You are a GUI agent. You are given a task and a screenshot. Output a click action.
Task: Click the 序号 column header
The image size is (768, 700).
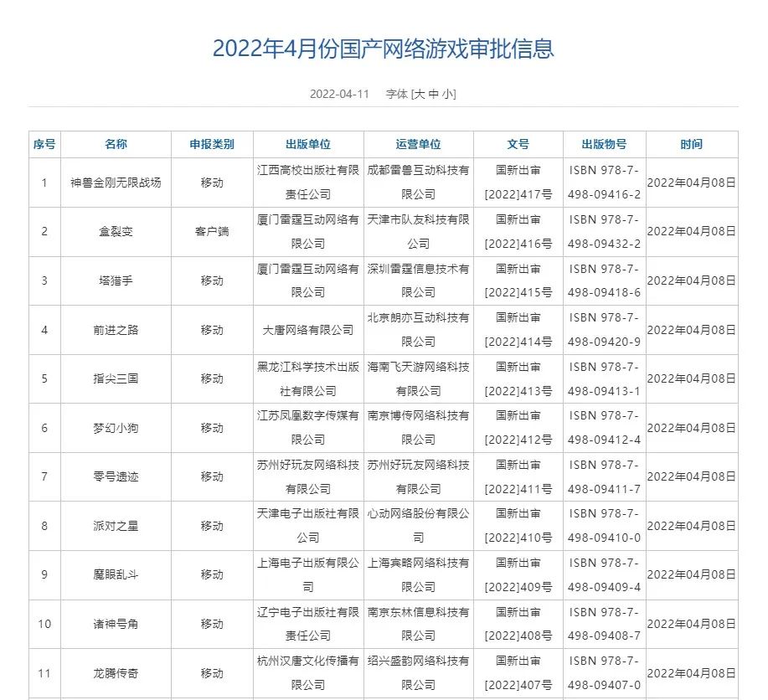coord(44,144)
